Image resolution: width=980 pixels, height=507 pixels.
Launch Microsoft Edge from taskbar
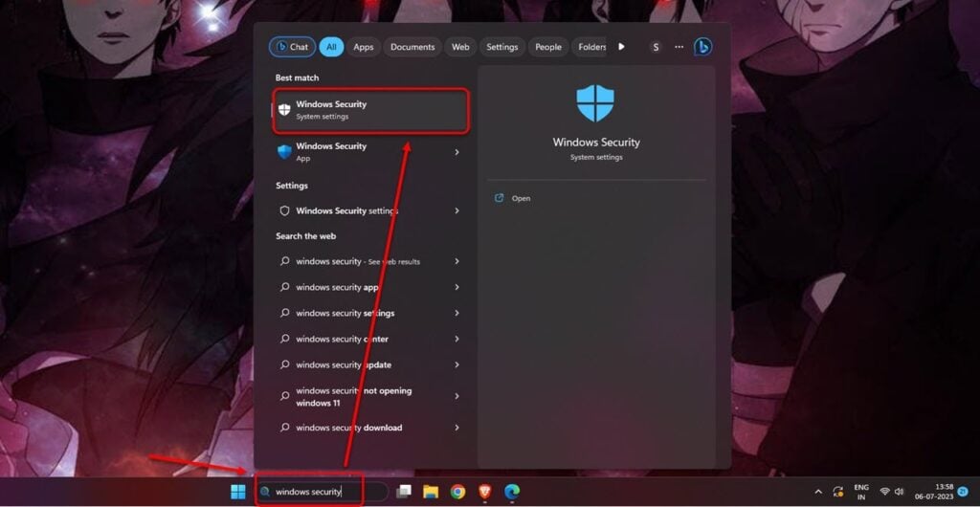coord(512,492)
